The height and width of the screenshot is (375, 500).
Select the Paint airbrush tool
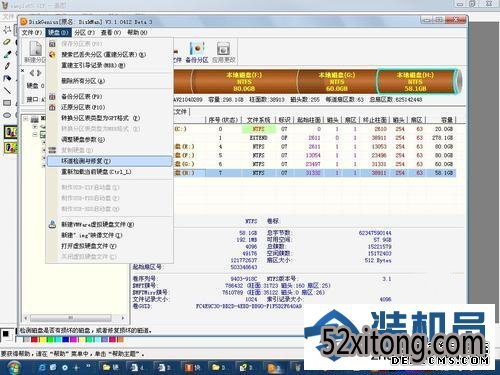click(7, 78)
